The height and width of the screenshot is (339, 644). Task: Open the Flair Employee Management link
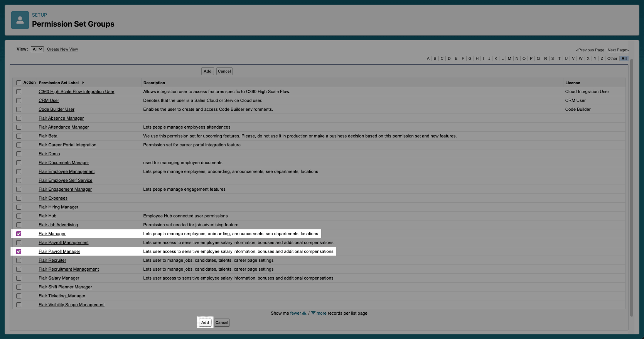coord(67,171)
